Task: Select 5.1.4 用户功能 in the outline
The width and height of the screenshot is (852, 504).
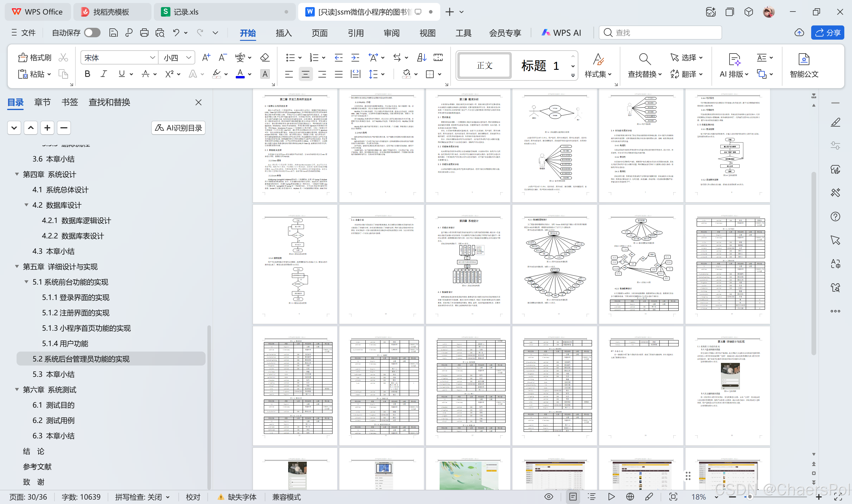Action: click(65, 343)
